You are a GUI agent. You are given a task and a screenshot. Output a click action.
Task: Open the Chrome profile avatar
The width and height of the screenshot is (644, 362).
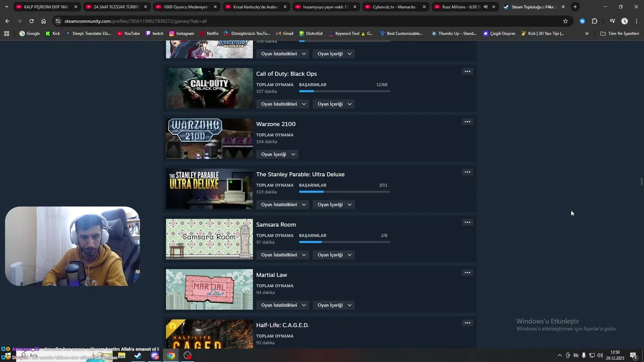(x=624, y=21)
